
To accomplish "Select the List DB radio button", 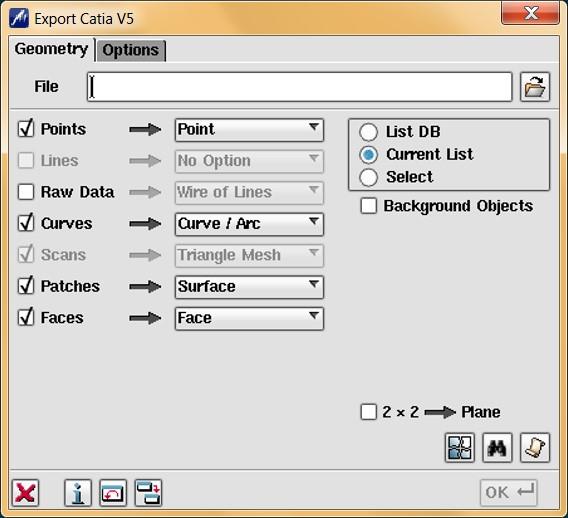I will 368,131.
